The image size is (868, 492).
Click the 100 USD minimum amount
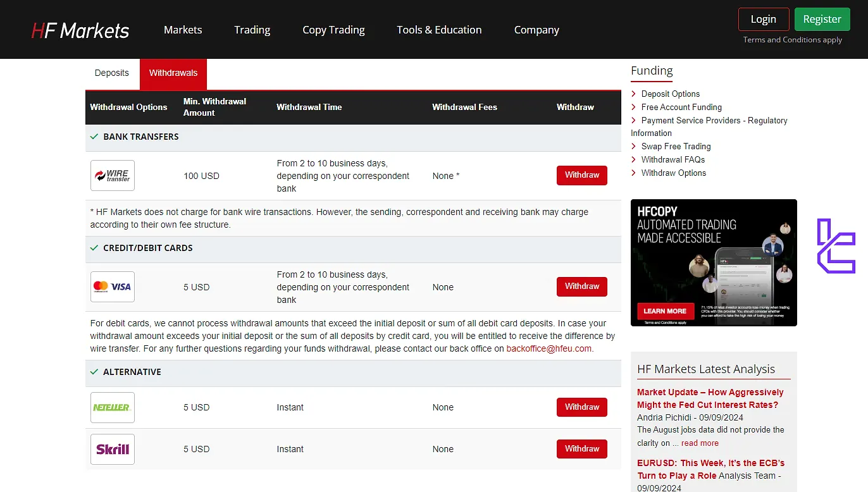(x=201, y=176)
